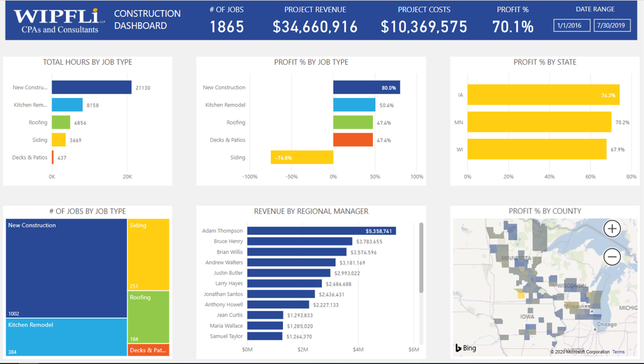Click the IA profit bar

pyautogui.click(x=543, y=95)
